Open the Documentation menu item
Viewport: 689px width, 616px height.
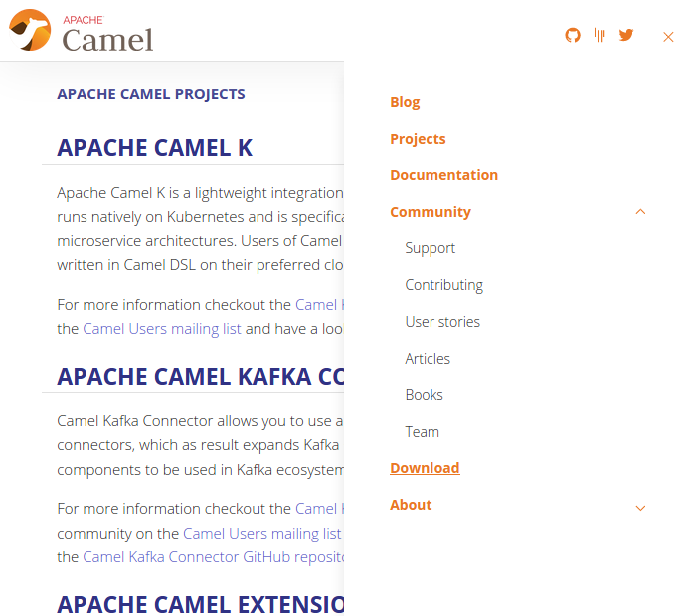tap(443, 175)
